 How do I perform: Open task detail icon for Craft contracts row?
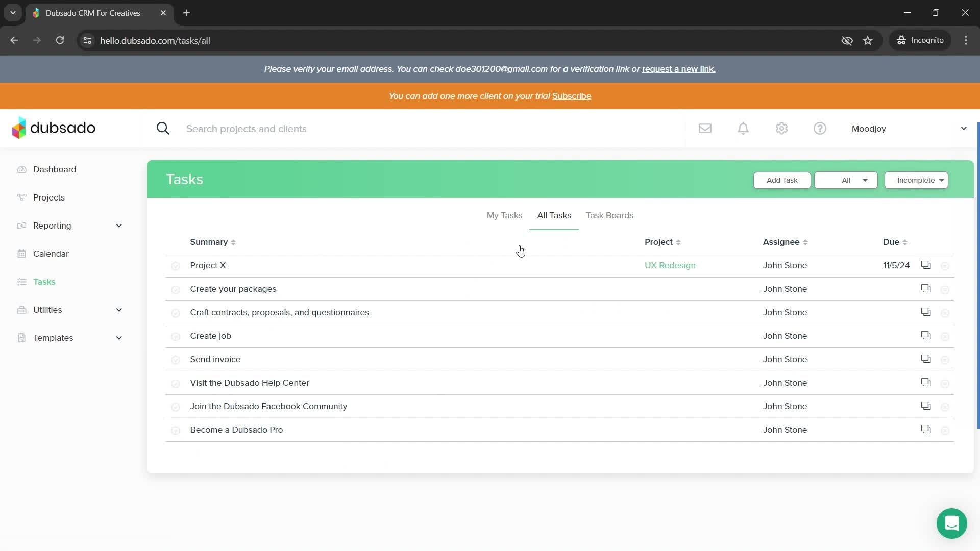point(926,312)
